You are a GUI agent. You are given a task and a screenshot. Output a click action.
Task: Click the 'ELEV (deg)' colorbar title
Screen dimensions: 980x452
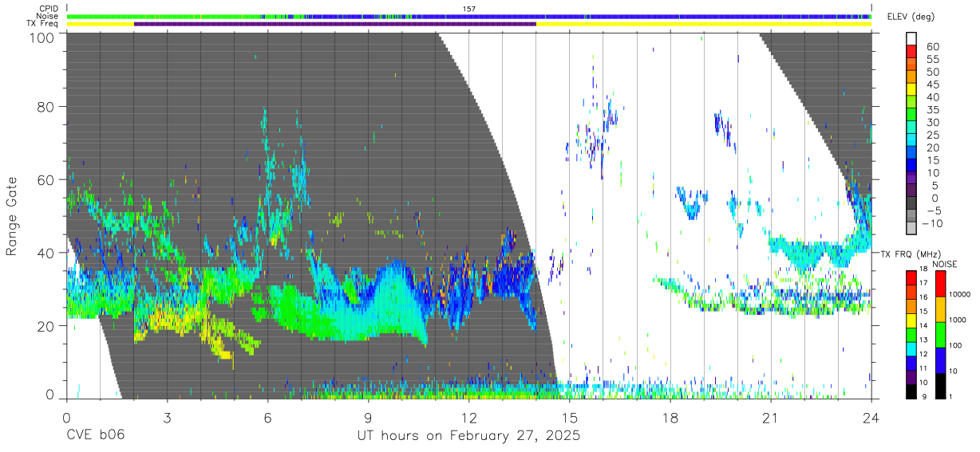pyautogui.click(x=911, y=17)
